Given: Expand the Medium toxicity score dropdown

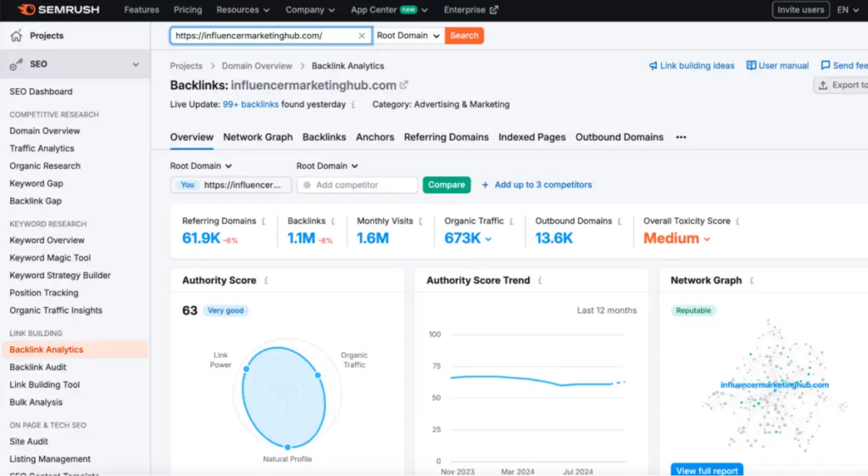Looking at the screenshot, I should (x=707, y=239).
